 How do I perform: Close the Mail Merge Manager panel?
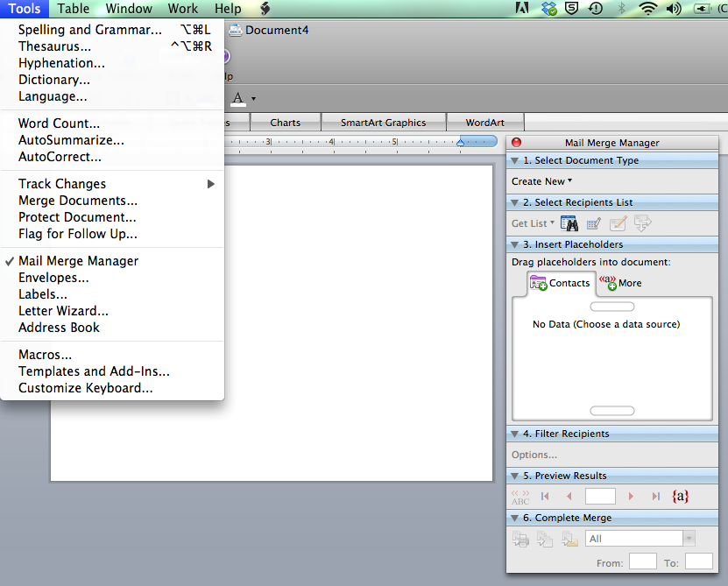[x=516, y=143]
